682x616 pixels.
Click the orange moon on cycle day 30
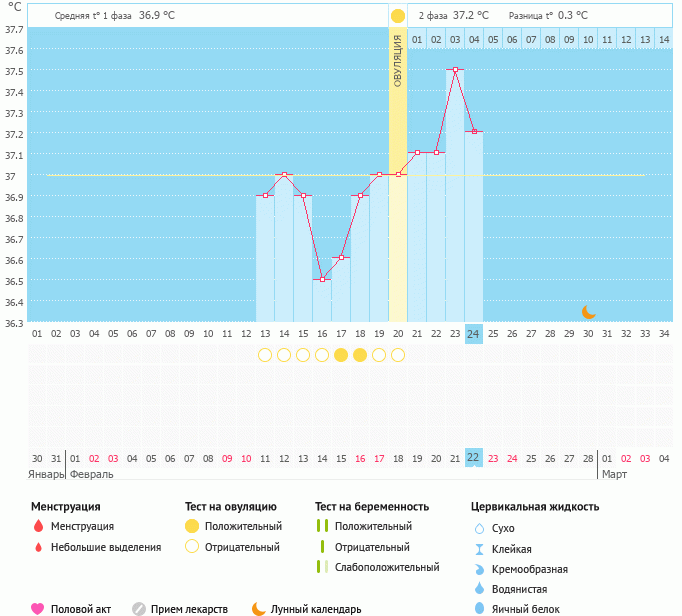(x=589, y=312)
